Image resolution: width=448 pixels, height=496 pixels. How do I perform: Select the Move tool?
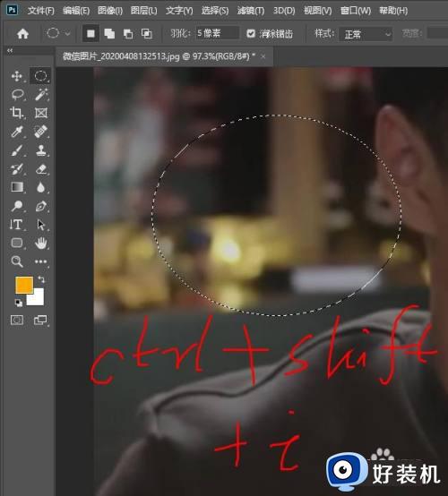16,76
